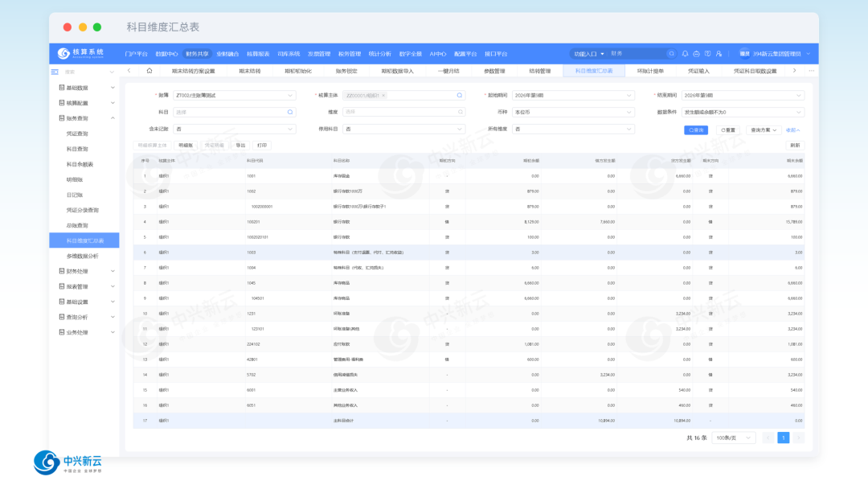The height and width of the screenshot is (489, 868).
Task: Click the 刷新 button
Action: point(795,145)
